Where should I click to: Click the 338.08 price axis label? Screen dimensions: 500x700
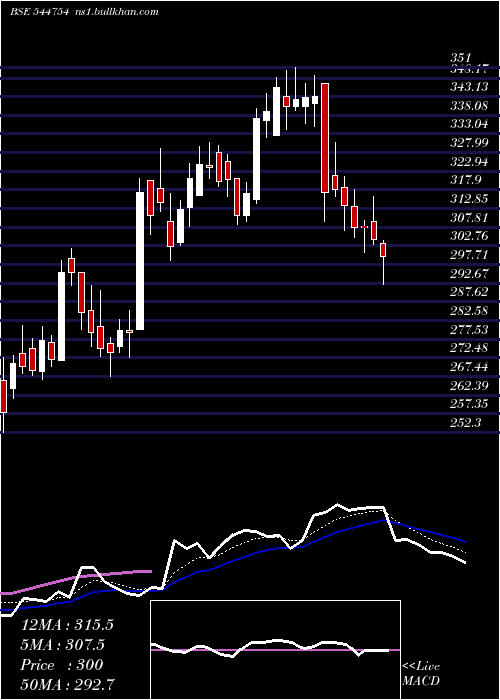point(469,106)
